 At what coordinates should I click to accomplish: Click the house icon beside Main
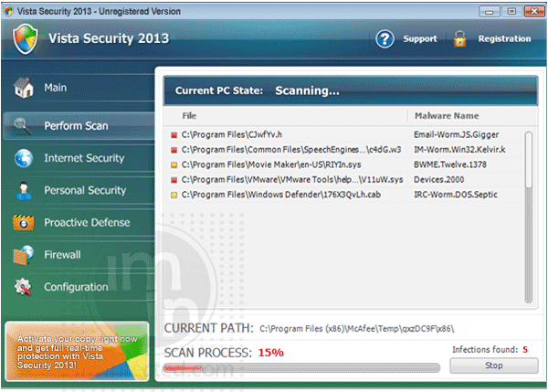24,88
